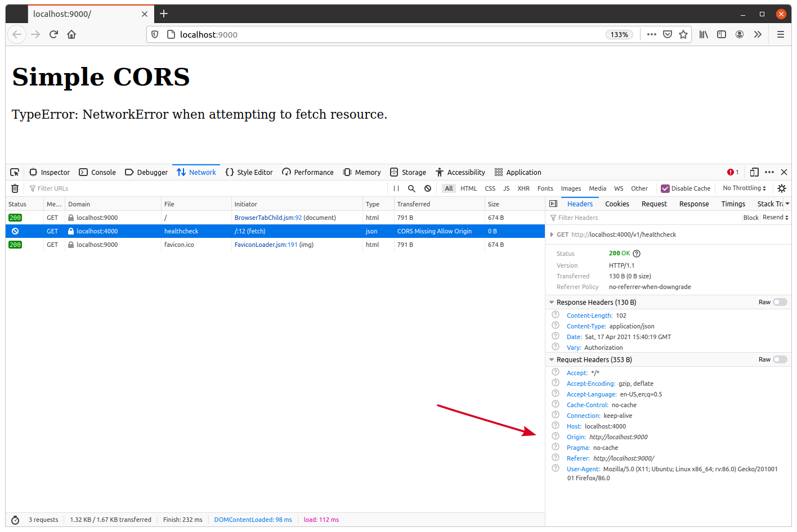Screen dimensions: 797x532
Task: Toggle Raw switch for Response Headers
Action: pyautogui.click(x=780, y=302)
